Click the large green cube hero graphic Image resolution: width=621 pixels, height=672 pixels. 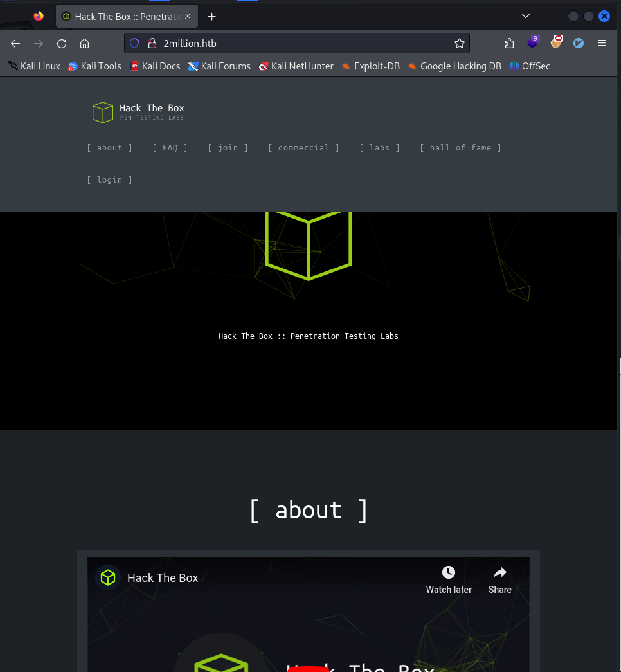pyautogui.click(x=309, y=245)
